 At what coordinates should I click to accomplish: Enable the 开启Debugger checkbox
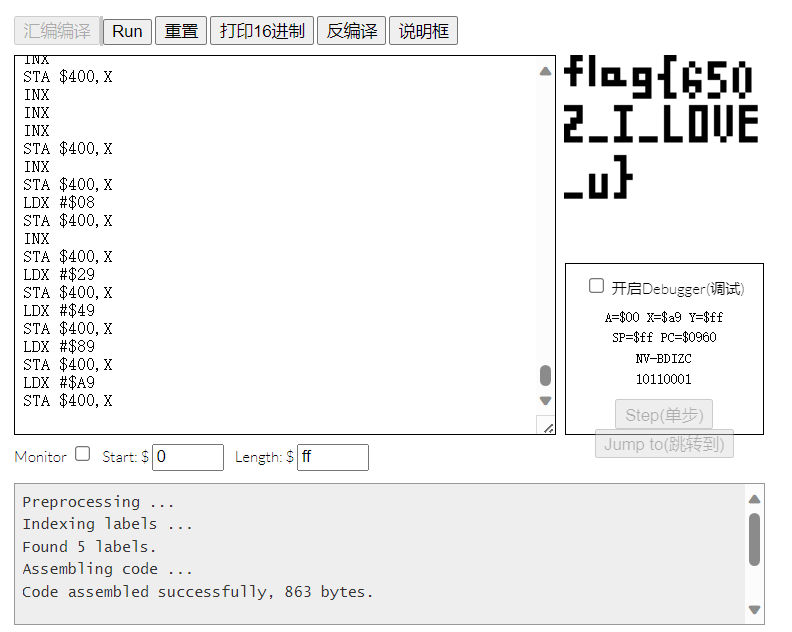pos(597,286)
